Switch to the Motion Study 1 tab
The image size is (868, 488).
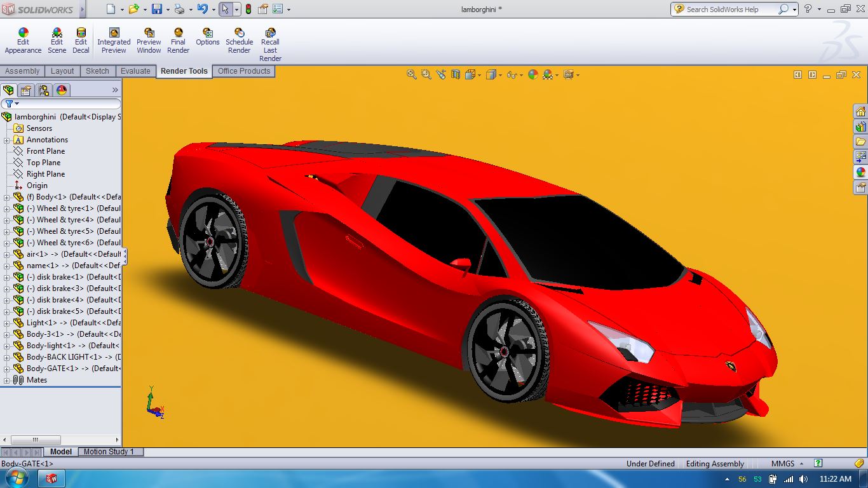pyautogui.click(x=109, y=452)
